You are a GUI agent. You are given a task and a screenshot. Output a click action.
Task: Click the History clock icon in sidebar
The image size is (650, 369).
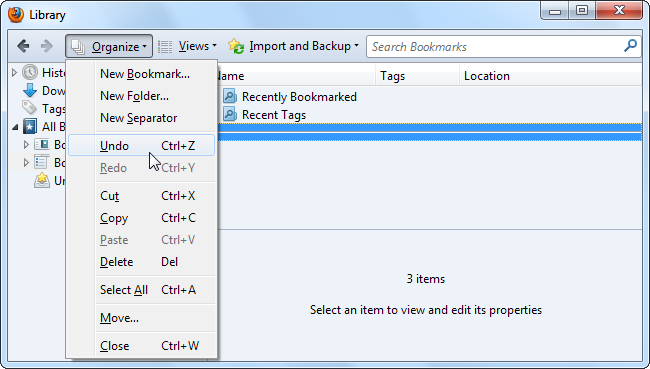(30, 73)
